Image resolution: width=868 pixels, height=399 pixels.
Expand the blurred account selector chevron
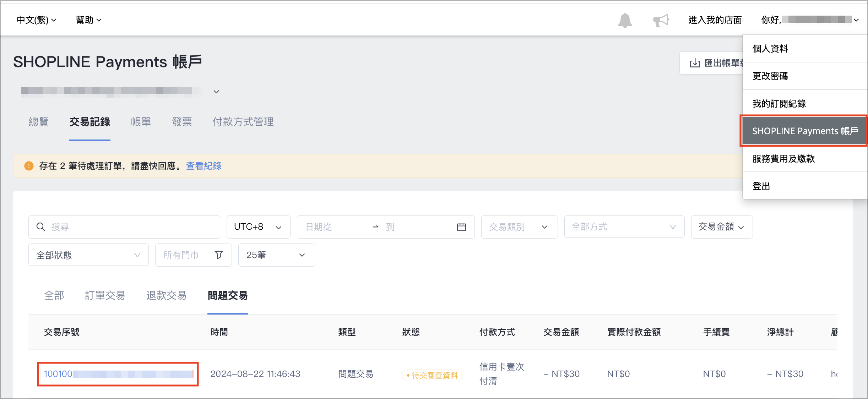pyautogui.click(x=216, y=92)
